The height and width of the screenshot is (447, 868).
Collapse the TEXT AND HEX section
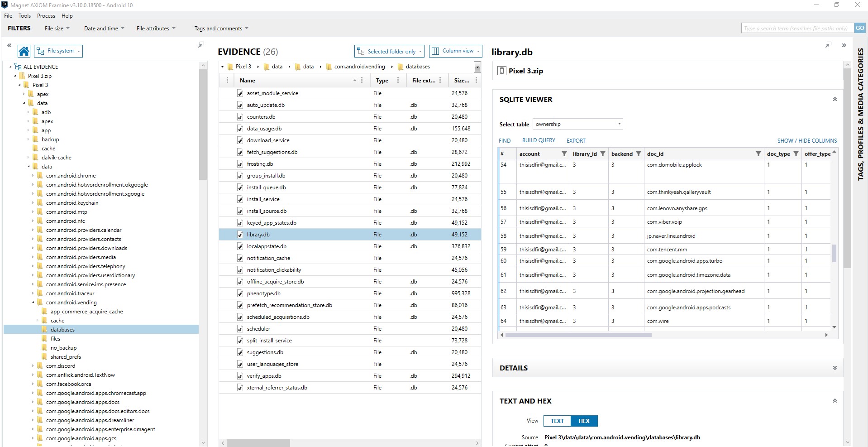point(835,401)
